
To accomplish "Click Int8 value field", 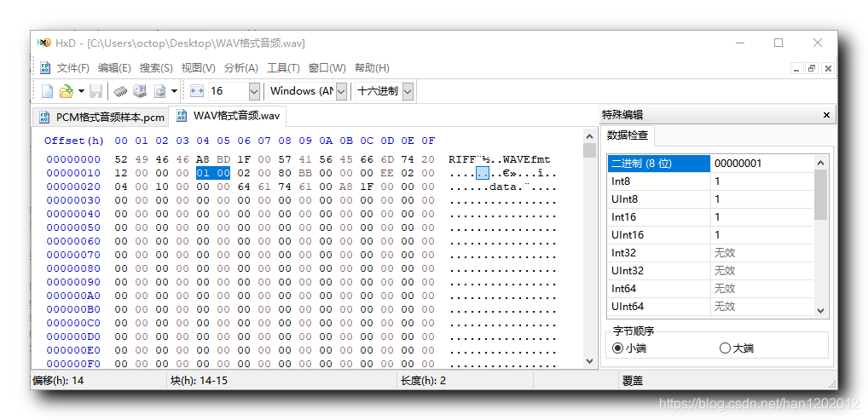I will click(x=762, y=181).
